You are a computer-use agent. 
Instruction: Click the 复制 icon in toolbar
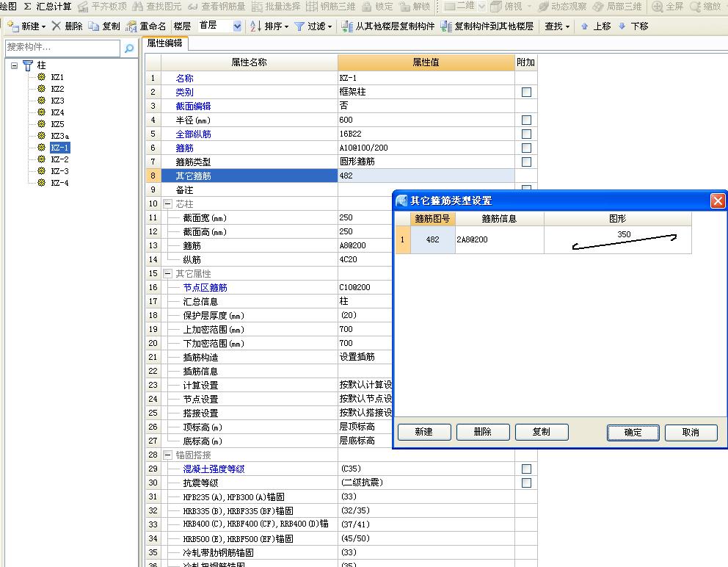click(94, 26)
